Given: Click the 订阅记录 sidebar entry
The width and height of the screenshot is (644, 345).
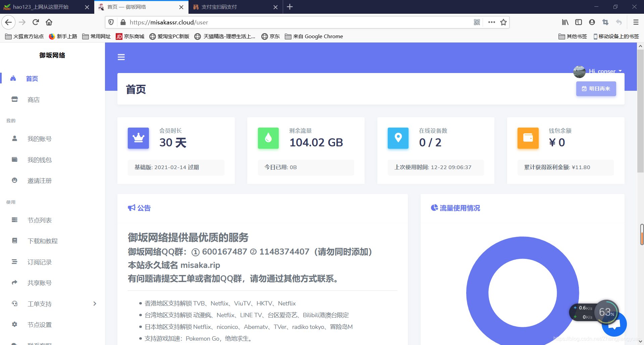Looking at the screenshot, I should tap(39, 262).
